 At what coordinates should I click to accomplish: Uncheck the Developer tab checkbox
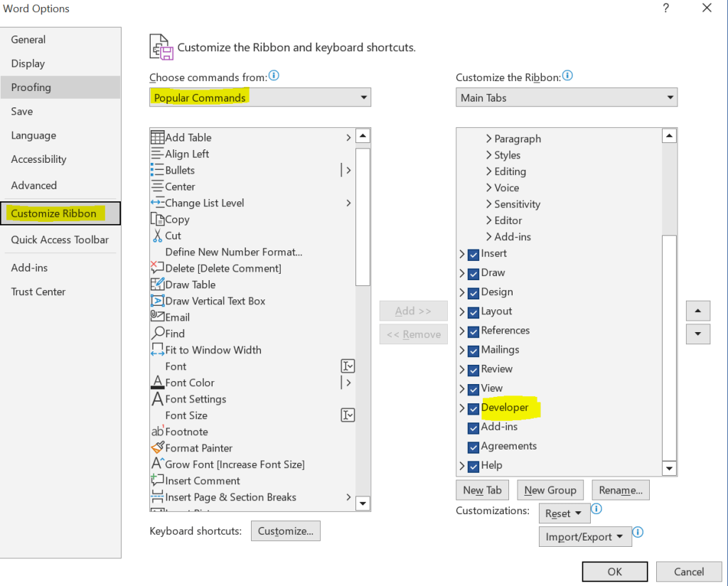(473, 408)
